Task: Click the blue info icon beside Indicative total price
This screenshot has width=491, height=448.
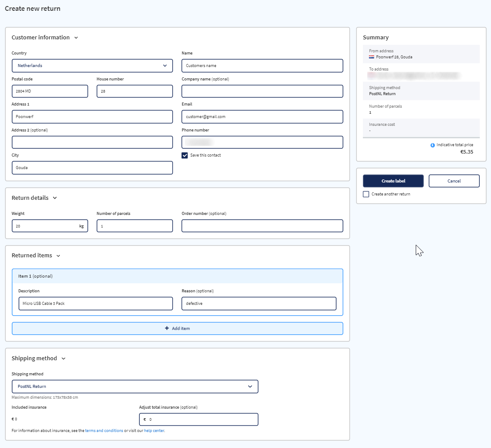Action: click(432, 145)
